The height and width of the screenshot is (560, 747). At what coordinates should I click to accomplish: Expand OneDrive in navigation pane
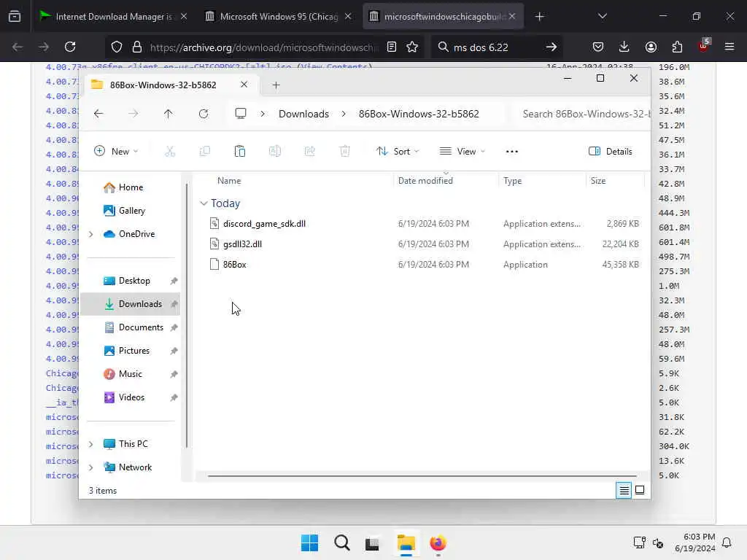pyautogui.click(x=91, y=234)
